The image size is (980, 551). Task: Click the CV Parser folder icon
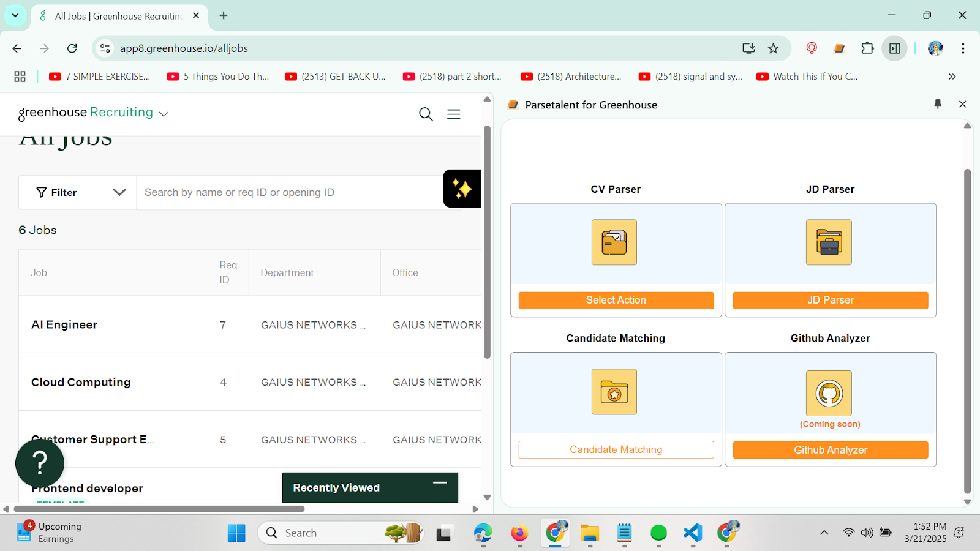coord(614,242)
